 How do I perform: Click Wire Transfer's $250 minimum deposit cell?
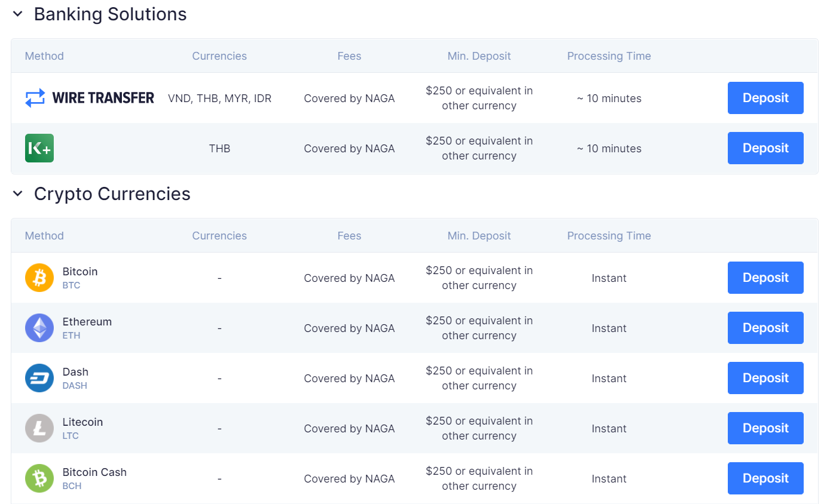tap(479, 98)
